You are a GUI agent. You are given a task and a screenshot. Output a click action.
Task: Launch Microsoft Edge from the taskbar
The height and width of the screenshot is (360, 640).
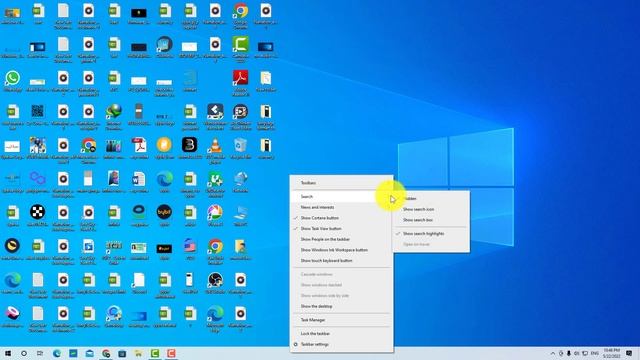(x=57, y=353)
